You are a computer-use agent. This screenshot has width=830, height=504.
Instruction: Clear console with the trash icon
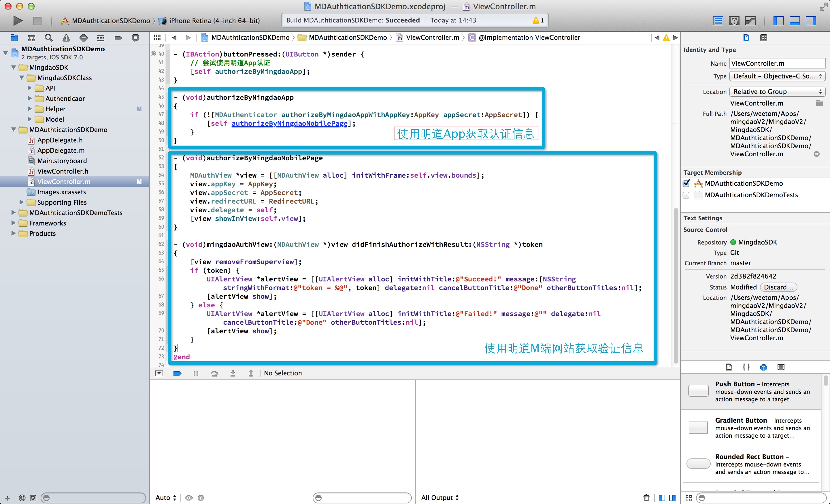646,498
